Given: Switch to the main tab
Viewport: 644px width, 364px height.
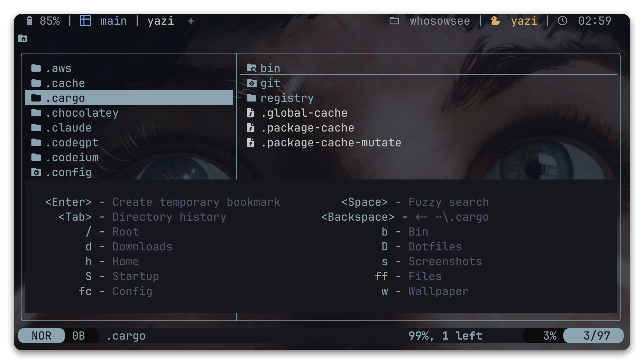Looking at the screenshot, I should tap(114, 21).
